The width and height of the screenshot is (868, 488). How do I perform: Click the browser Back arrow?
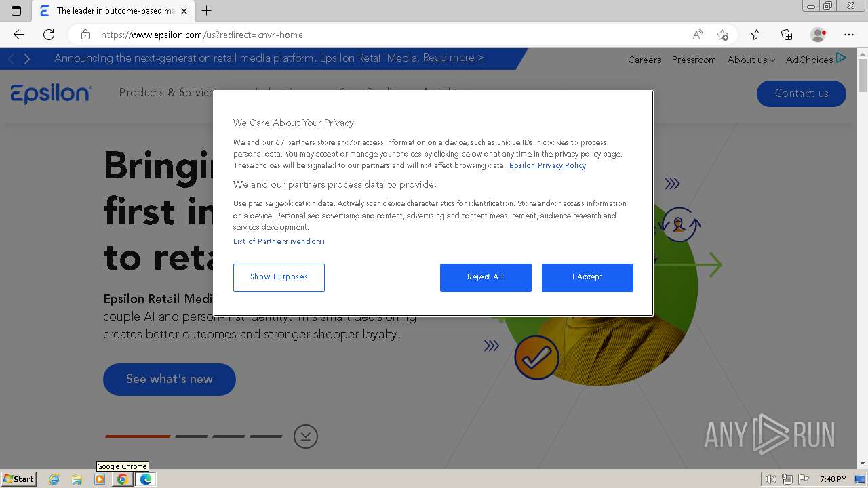19,35
